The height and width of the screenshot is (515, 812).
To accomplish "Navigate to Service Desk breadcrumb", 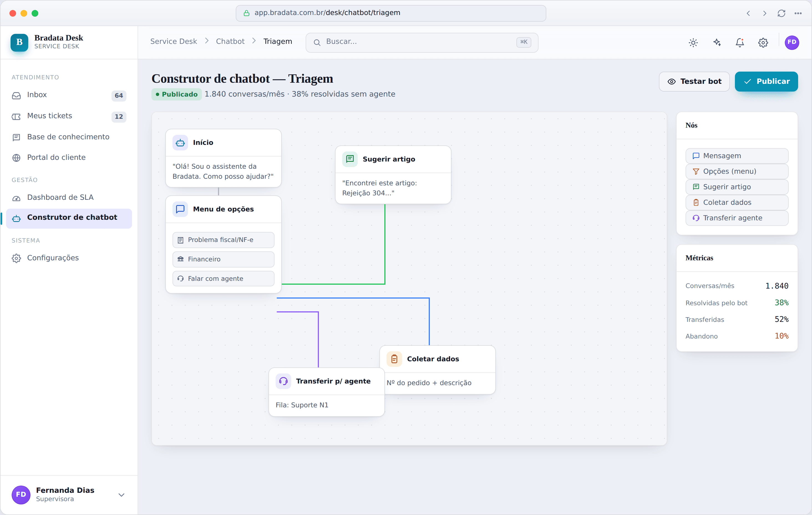I will [x=173, y=42].
